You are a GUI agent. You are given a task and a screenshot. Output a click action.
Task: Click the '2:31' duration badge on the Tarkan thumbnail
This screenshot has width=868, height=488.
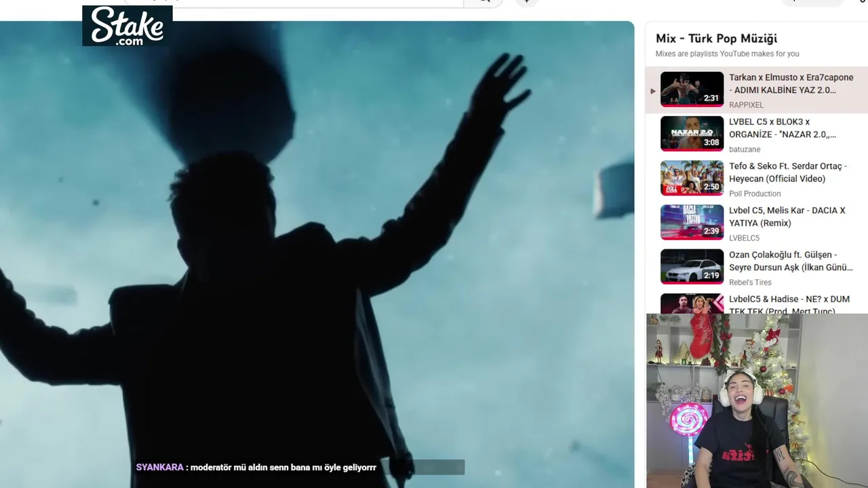pyautogui.click(x=711, y=98)
